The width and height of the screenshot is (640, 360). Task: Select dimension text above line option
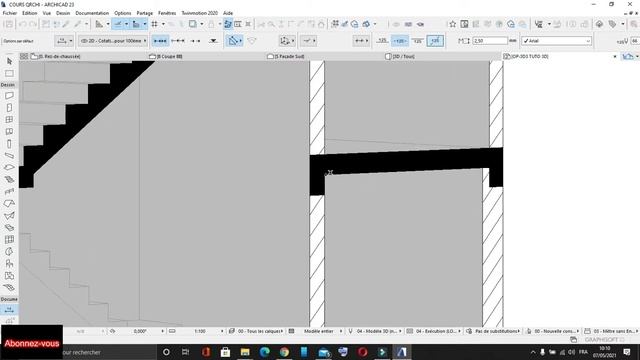coord(382,41)
